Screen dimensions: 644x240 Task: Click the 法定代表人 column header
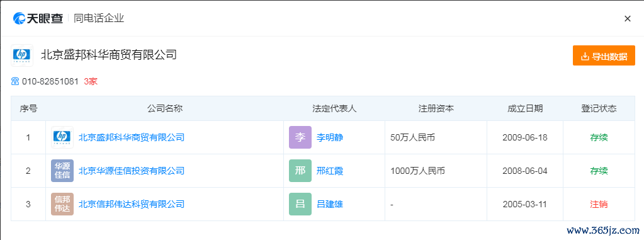(x=334, y=108)
